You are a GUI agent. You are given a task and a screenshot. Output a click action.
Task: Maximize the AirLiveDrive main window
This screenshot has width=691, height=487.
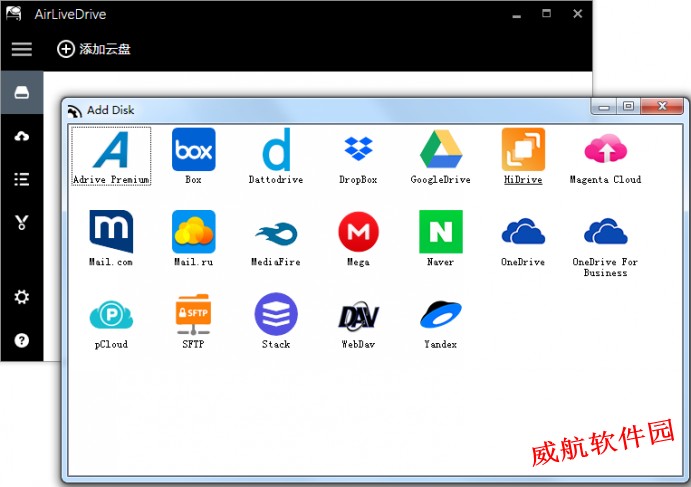tap(546, 14)
